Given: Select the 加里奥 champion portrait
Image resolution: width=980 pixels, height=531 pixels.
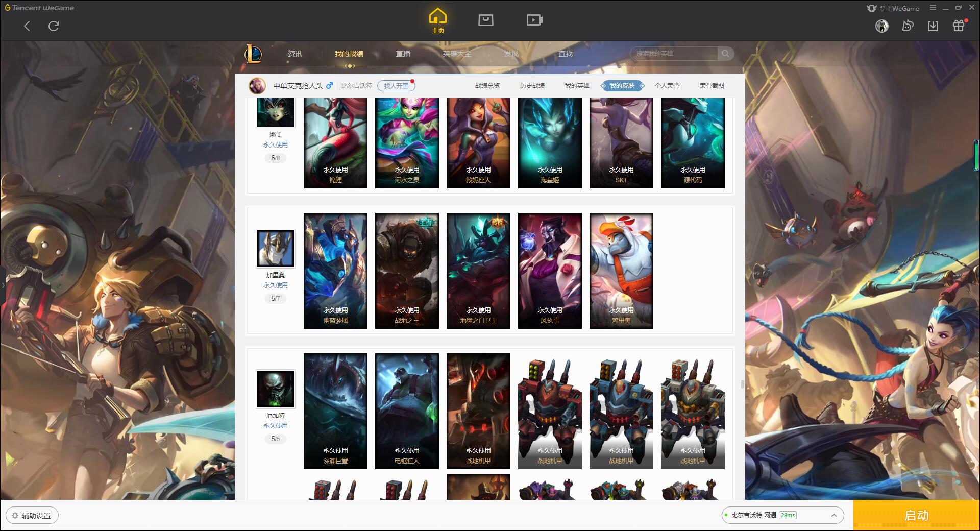Looking at the screenshot, I should click(276, 249).
